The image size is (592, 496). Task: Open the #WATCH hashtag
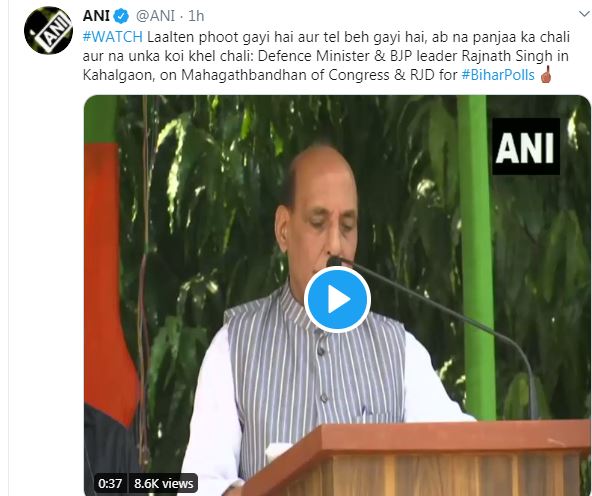113,37
